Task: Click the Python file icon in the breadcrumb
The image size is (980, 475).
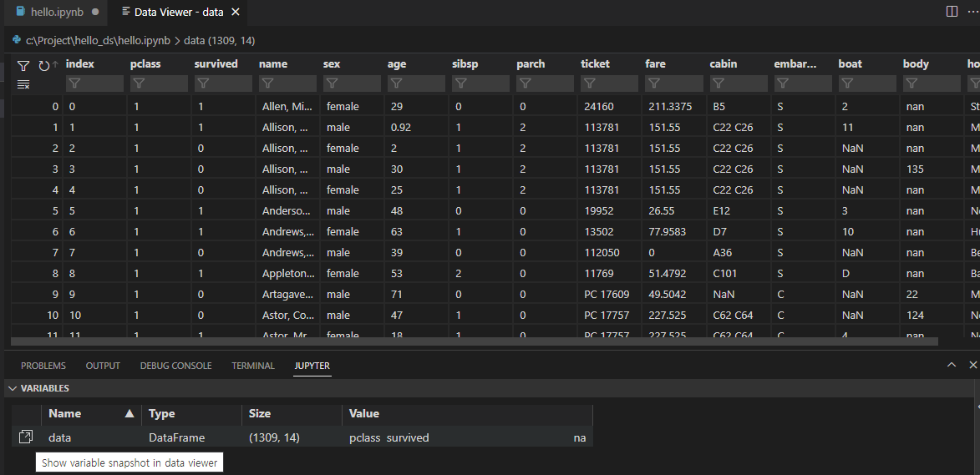Action: pyautogui.click(x=17, y=40)
